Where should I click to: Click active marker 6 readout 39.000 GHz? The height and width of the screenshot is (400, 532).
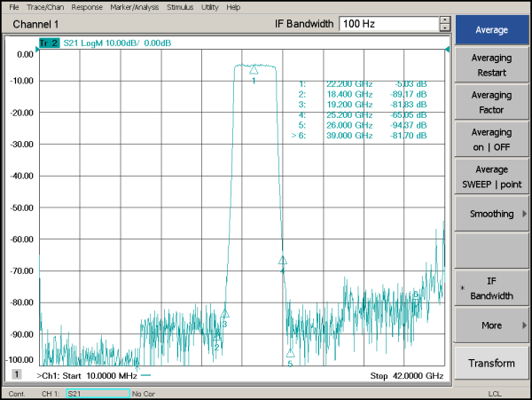[x=349, y=136]
